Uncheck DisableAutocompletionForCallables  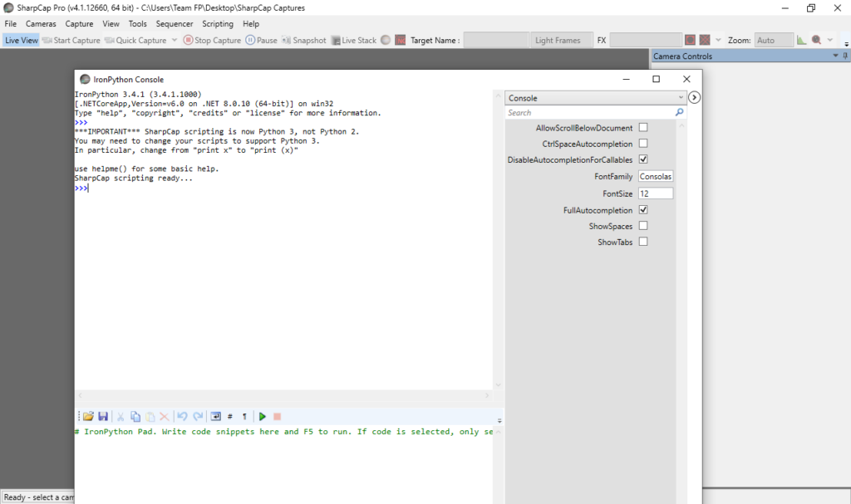point(643,159)
